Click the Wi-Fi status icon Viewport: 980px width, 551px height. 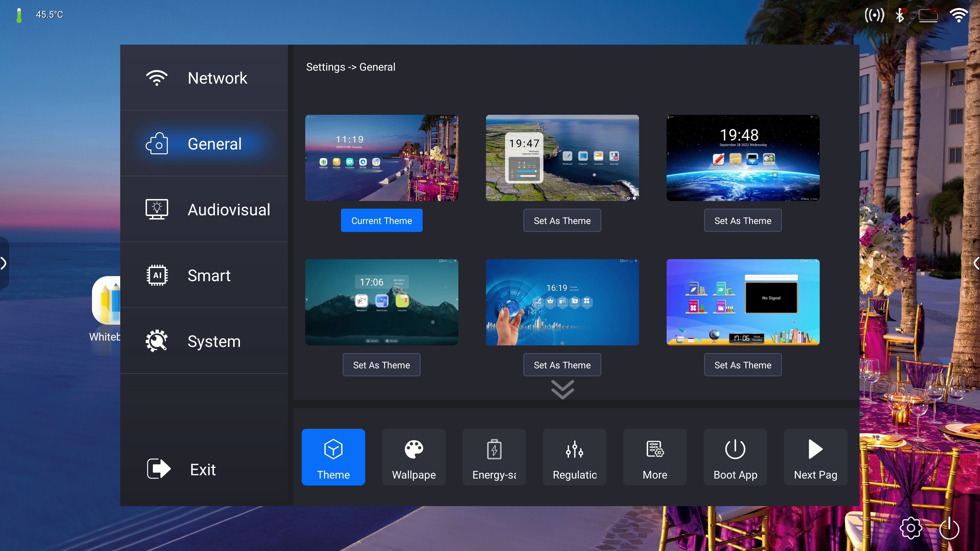958,15
